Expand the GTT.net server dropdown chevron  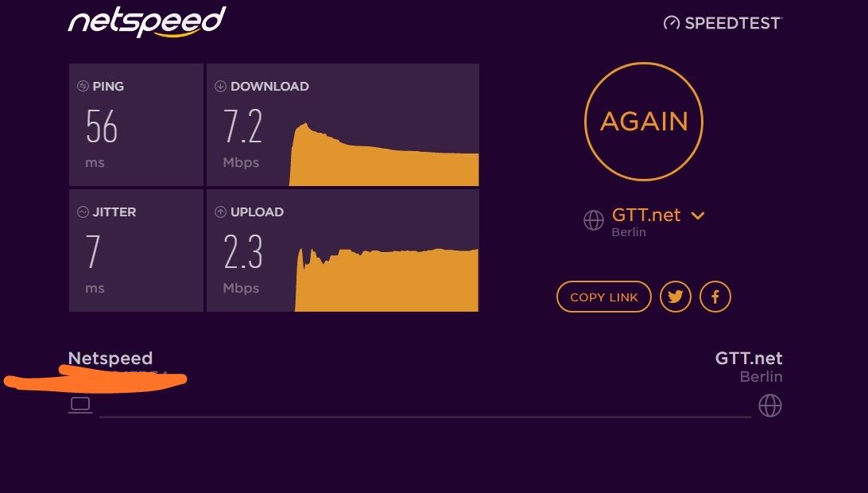(x=698, y=215)
